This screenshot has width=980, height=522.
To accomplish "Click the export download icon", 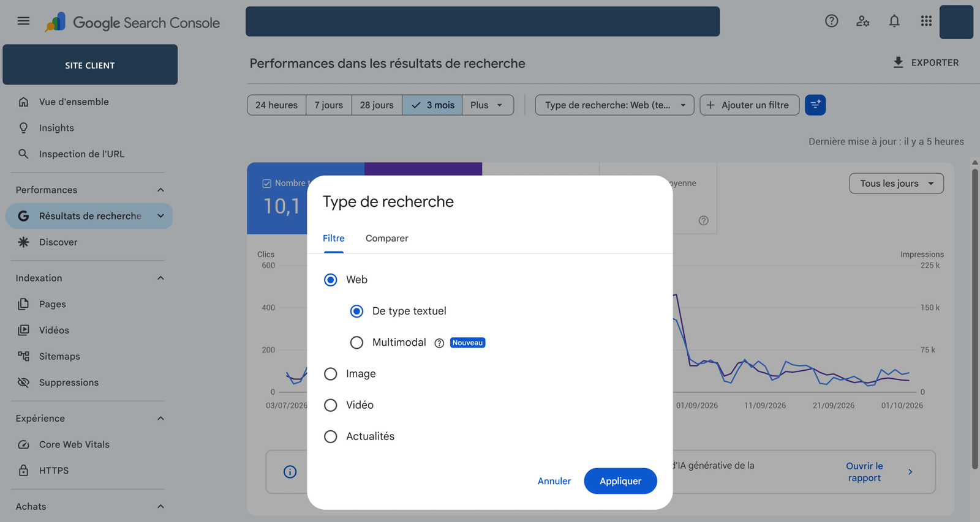I will coord(898,62).
